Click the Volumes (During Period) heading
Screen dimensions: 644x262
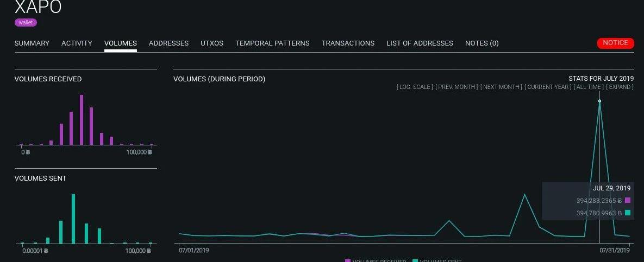pos(220,79)
